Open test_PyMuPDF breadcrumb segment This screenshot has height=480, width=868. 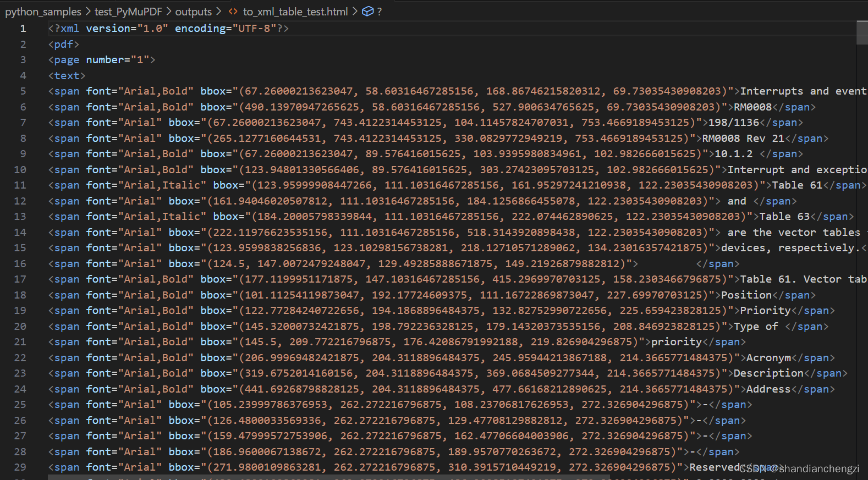tap(128, 12)
